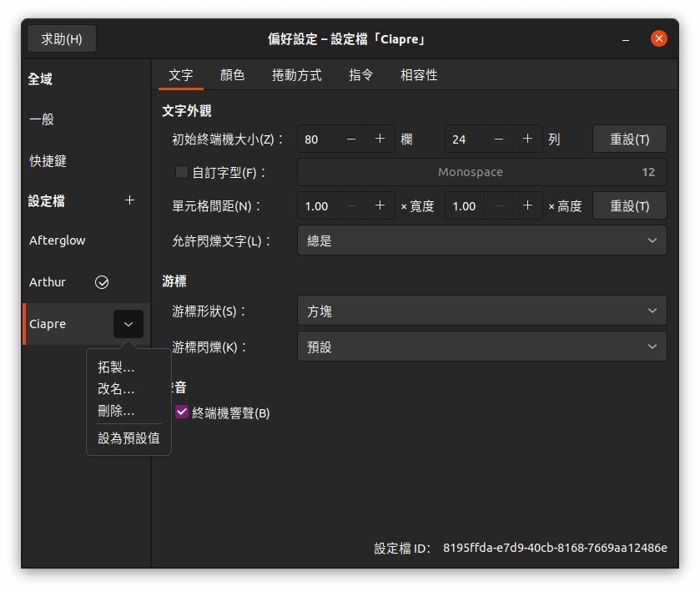Minimize the preferences window
Viewport: 700px width, 592px height.
(x=626, y=39)
